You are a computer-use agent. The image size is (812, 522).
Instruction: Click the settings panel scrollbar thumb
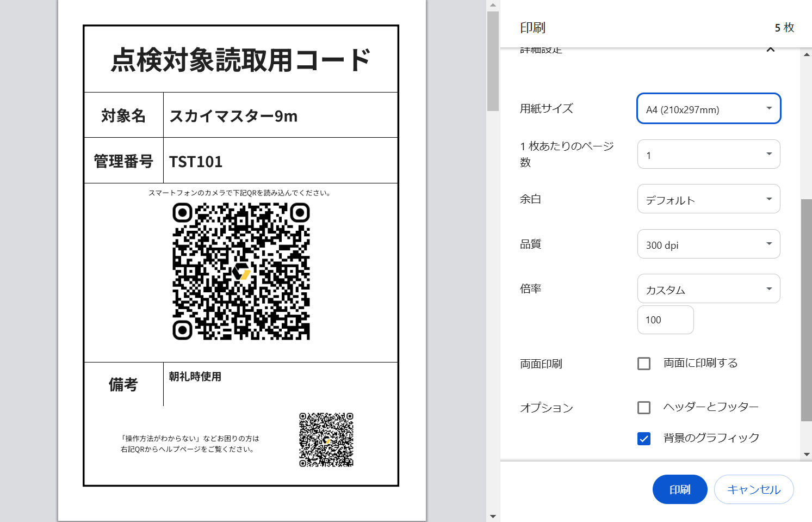tap(807, 310)
